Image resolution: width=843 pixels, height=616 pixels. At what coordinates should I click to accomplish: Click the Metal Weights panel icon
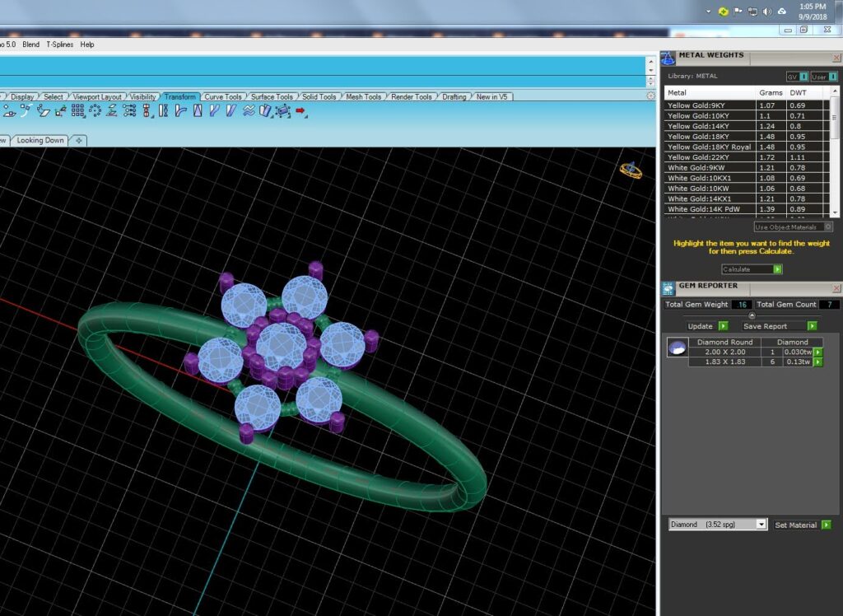coord(668,58)
